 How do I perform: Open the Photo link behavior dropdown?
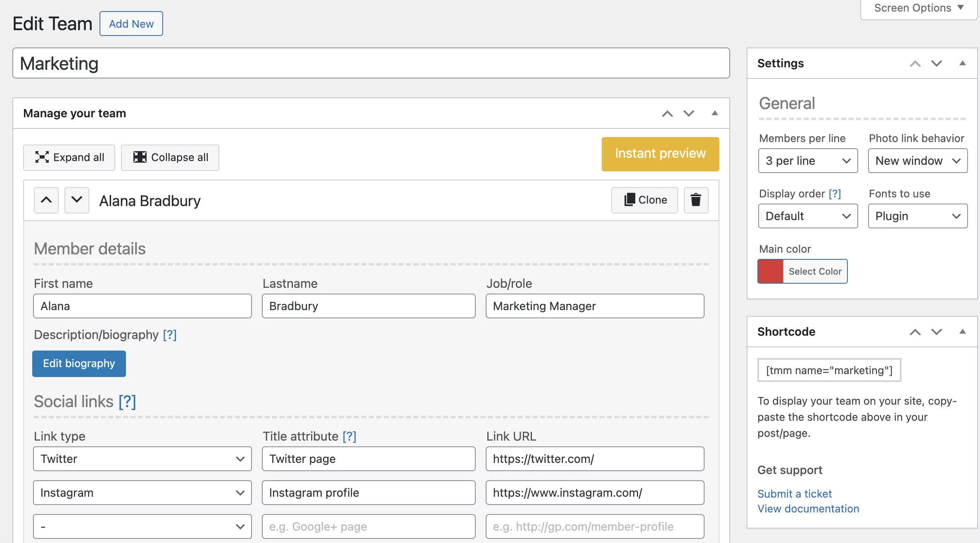tap(918, 161)
